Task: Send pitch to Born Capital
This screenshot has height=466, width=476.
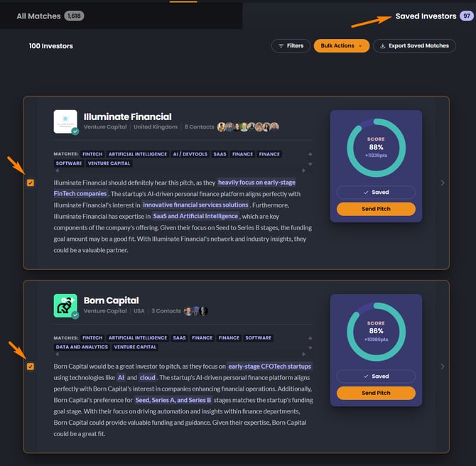Action: click(x=376, y=393)
